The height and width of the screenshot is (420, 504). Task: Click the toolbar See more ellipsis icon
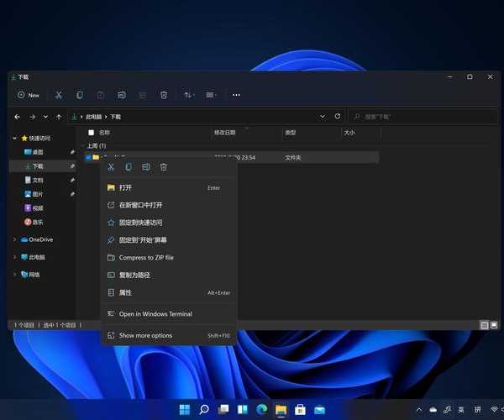(236, 95)
